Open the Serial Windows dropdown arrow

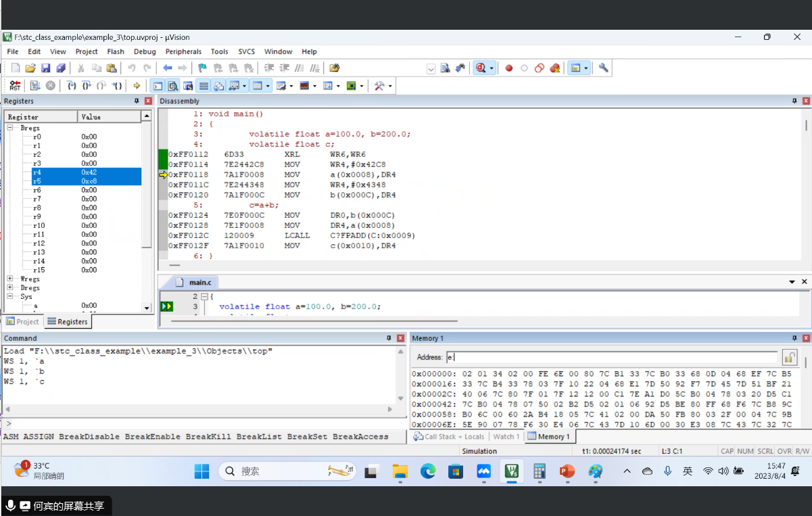291,86
